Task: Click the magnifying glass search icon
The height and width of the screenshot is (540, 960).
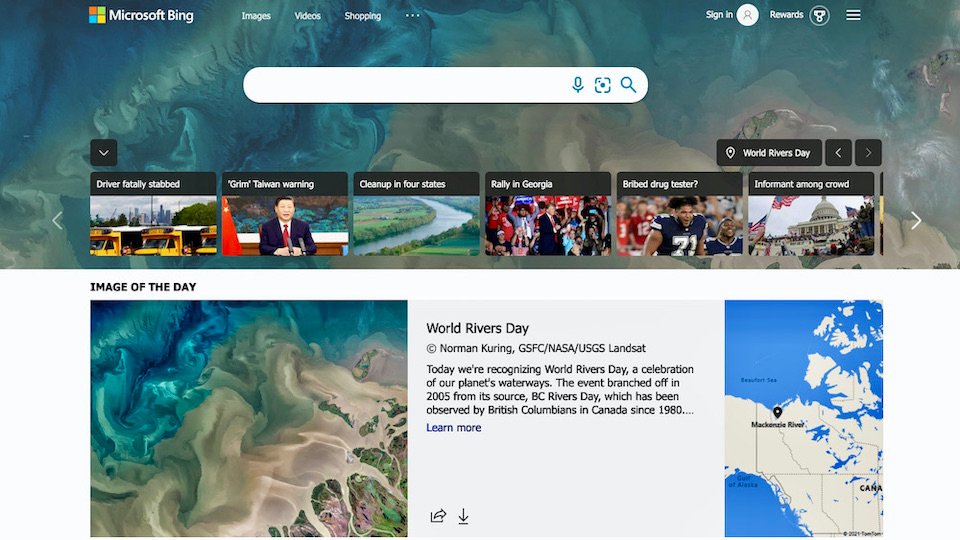Action: pyautogui.click(x=628, y=85)
